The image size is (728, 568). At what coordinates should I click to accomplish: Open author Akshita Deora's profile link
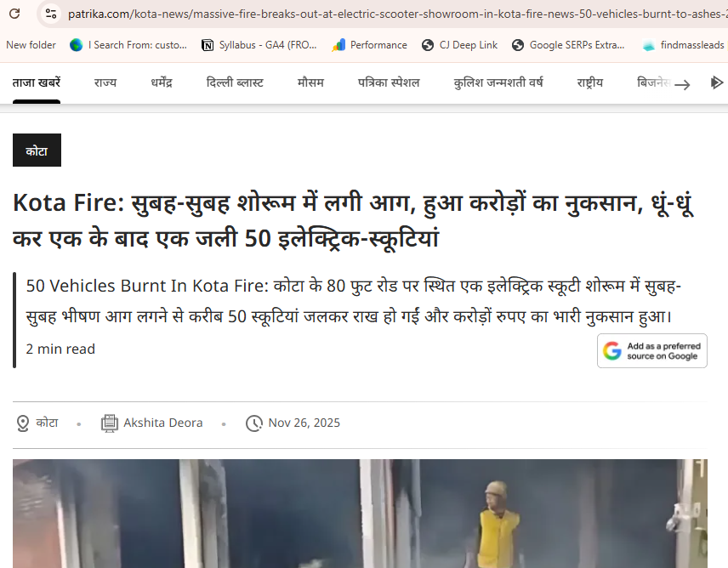pyautogui.click(x=162, y=423)
